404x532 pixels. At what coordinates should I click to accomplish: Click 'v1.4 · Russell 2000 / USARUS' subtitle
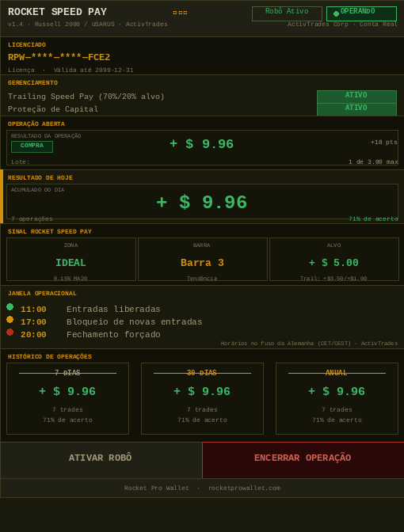tap(61, 24)
